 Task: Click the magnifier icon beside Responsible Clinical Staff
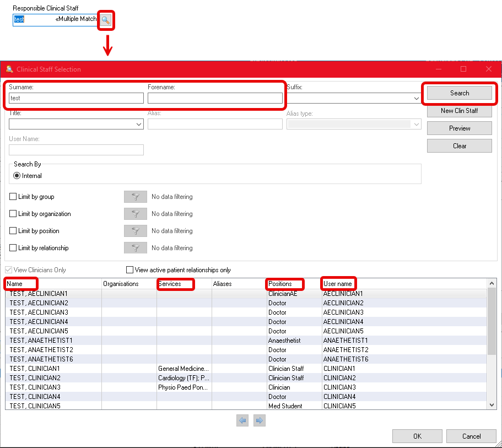click(106, 20)
